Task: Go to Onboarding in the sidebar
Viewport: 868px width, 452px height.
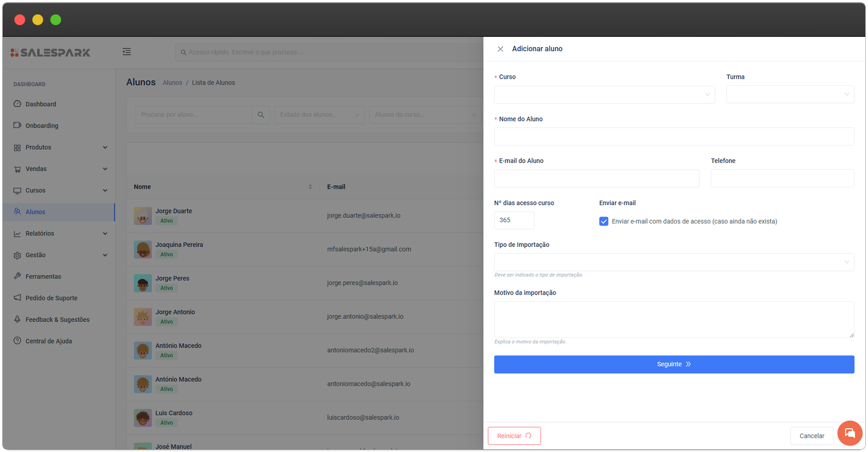Action: coord(41,126)
